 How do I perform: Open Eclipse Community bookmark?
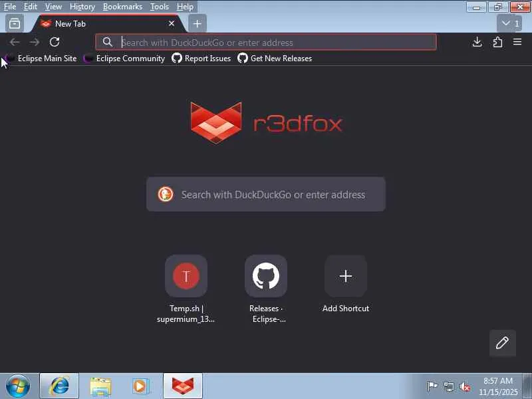pyautogui.click(x=124, y=59)
